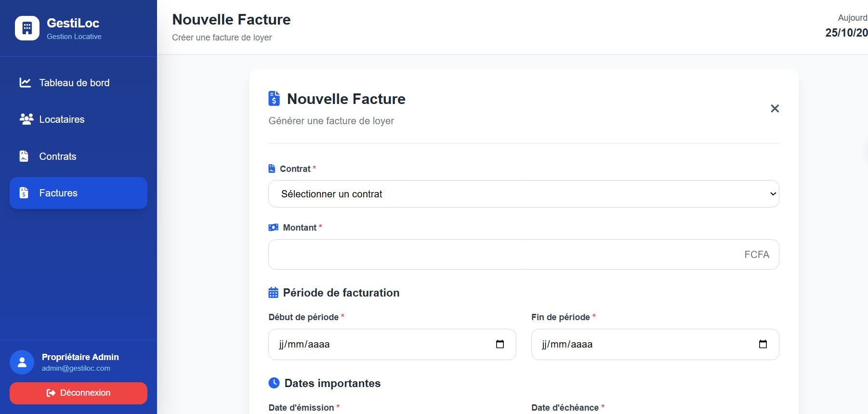Screen dimensions: 868x414
Task: Click the Contrats document icon
Action: pyautogui.click(x=24, y=156)
